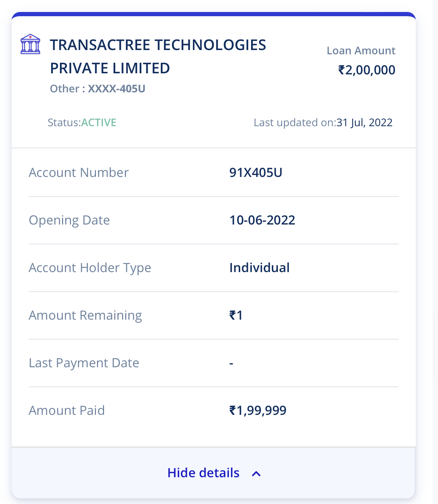Click the Last Payment Date label
Screen dimensions: 438x504
tap(84, 363)
